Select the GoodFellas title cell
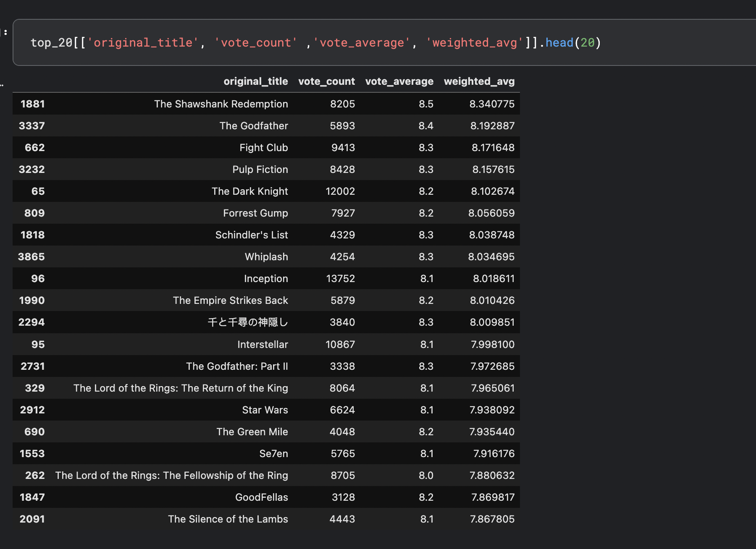Viewport: 756px width, 549px height. pyautogui.click(x=261, y=497)
